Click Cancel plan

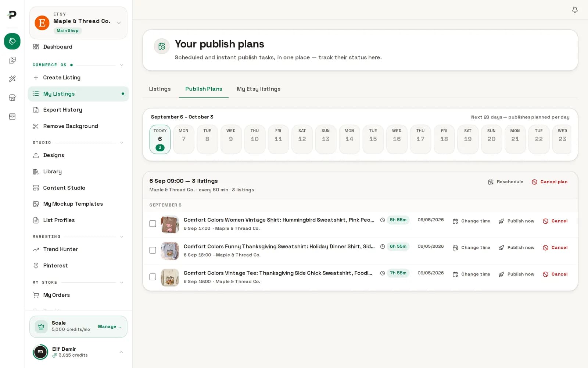(x=550, y=182)
